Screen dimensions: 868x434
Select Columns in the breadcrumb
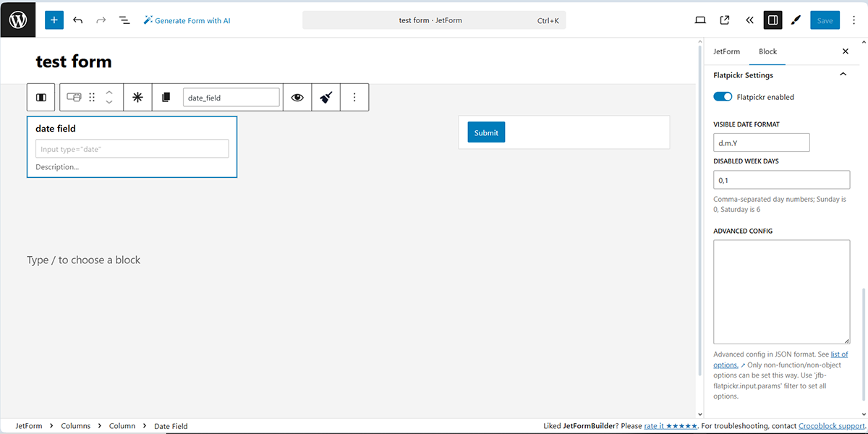click(x=76, y=426)
